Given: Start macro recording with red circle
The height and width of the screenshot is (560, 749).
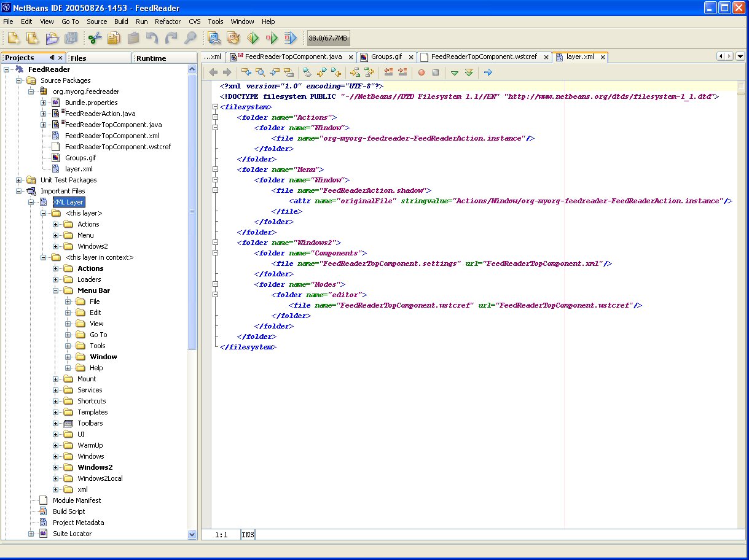Looking at the screenshot, I should [x=422, y=72].
